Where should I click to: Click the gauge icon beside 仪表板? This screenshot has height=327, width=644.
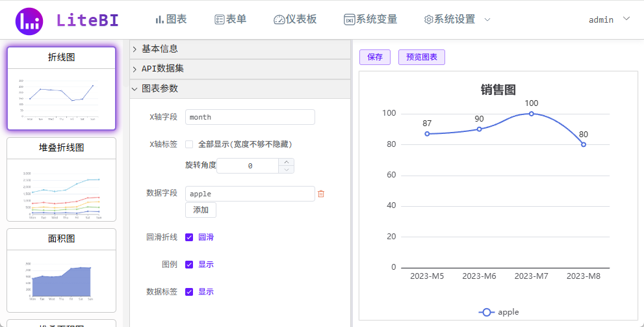(x=279, y=20)
